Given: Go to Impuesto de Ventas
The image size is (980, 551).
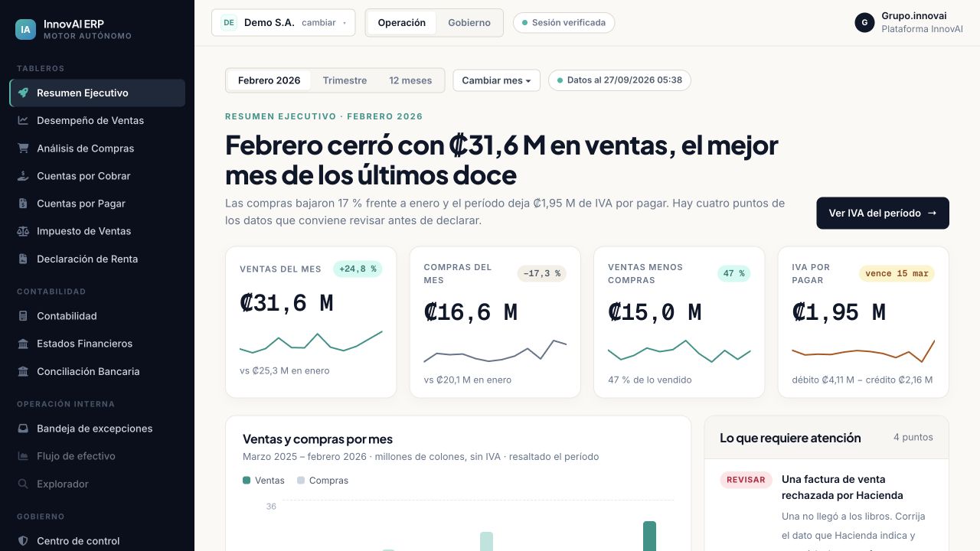Looking at the screenshot, I should (97, 231).
